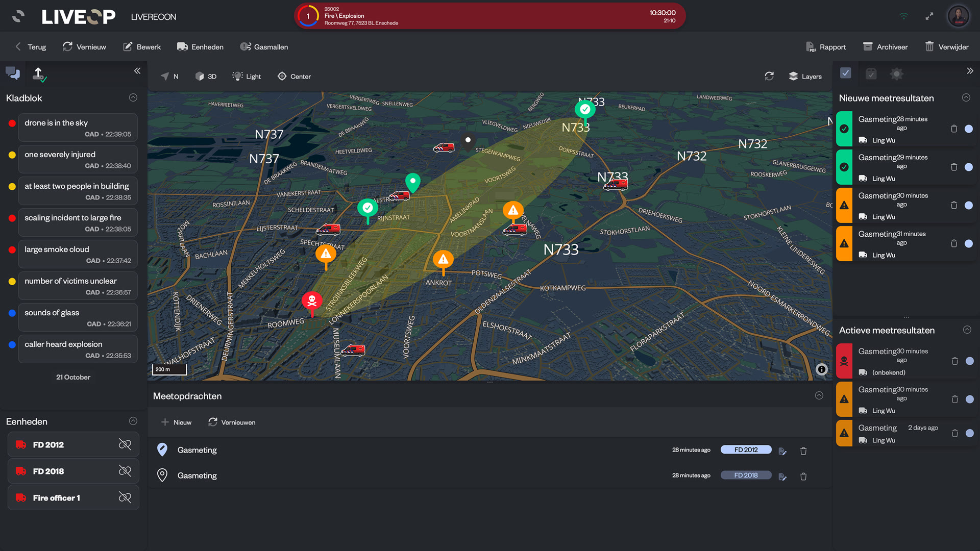This screenshot has width=980, height=551.
Task: Delete the FD 2018 Gasmeting order
Action: click(x=803, y=477)
